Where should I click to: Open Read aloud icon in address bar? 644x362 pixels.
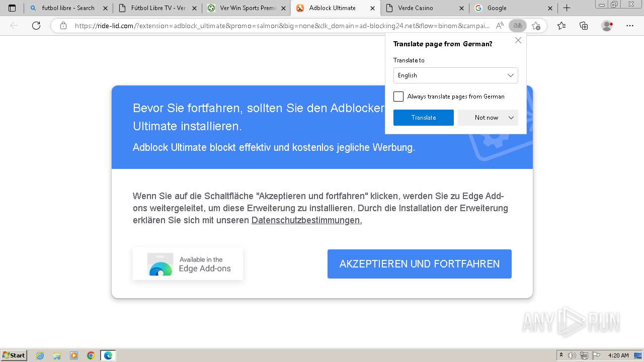coord(500,26)
